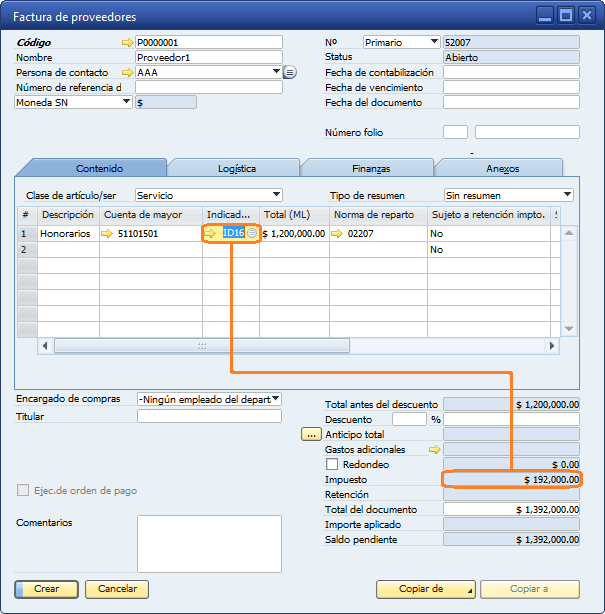
Task: Open contact details icon next to AAA
Action: tap(290, 73)
